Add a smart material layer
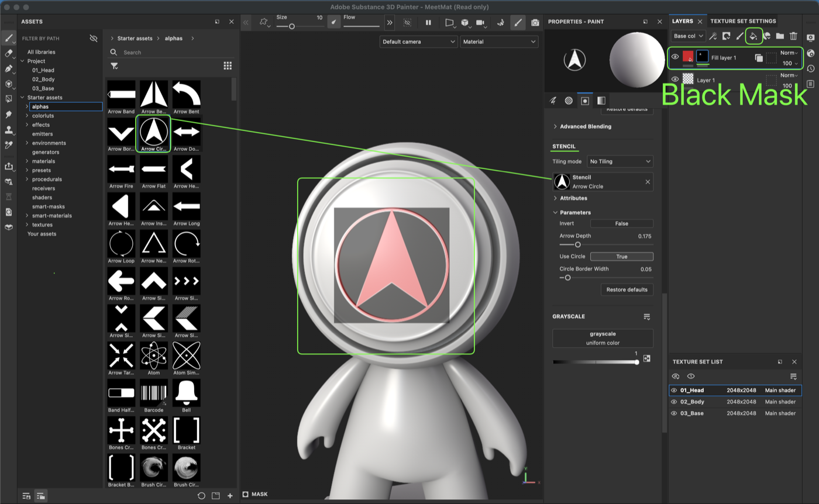819x504 pixels. [x=767, y=36]
